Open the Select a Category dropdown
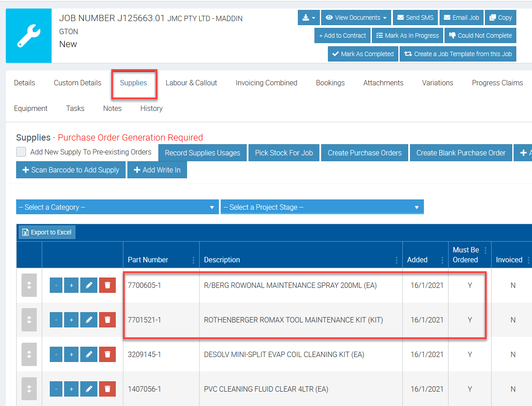The image size is (532, 406). click(117, 207)
